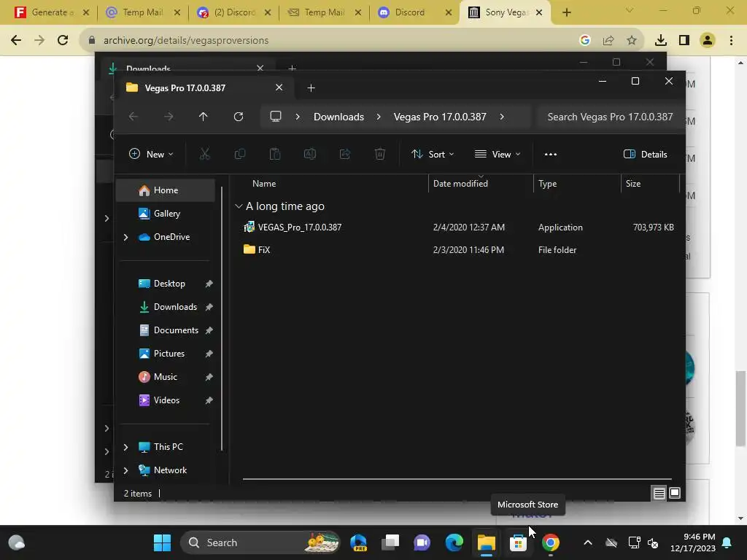Open Chrome downloads arrow icon
Viewport: 747px width, 560px height.
(661, 41)
